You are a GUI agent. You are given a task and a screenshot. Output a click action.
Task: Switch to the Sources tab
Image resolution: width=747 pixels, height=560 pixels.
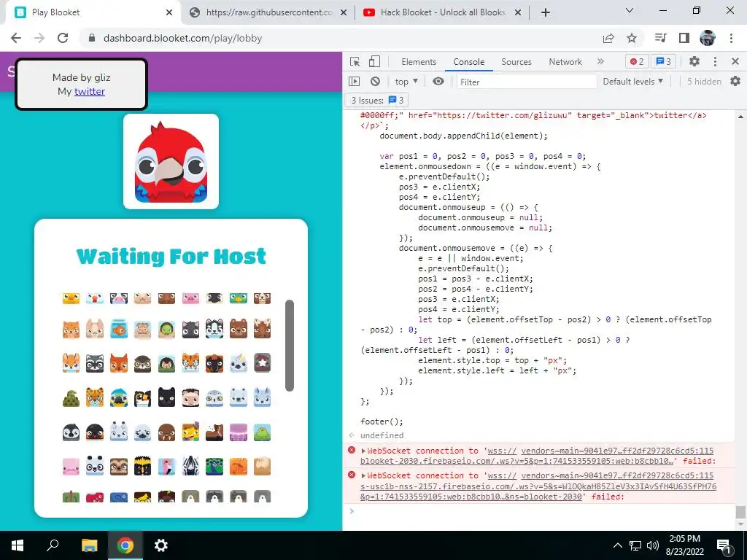tap(516, 61)
